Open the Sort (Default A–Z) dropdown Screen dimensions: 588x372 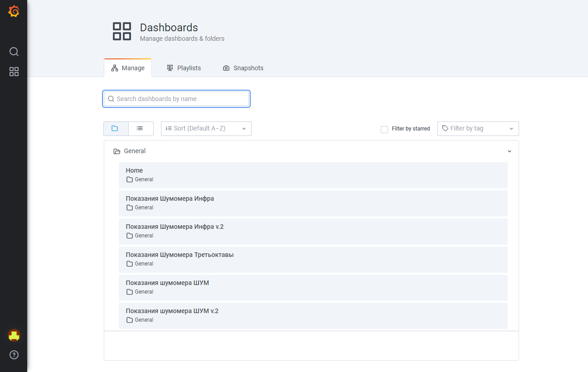tap(206, 129)
